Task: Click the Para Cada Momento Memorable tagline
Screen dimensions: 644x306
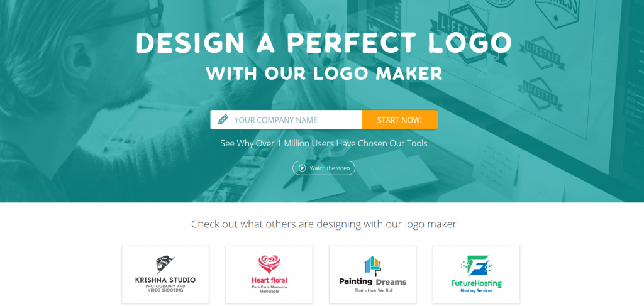Action: 269,289
